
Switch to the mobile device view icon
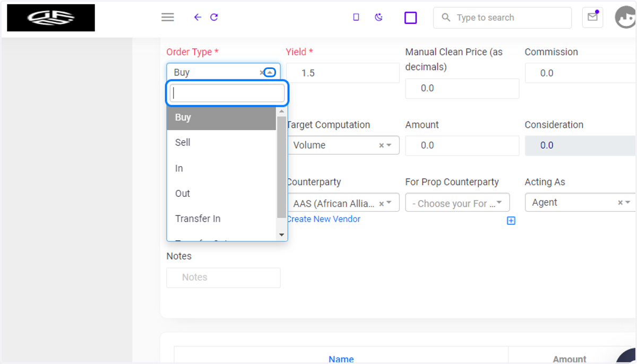coord(356,17)
